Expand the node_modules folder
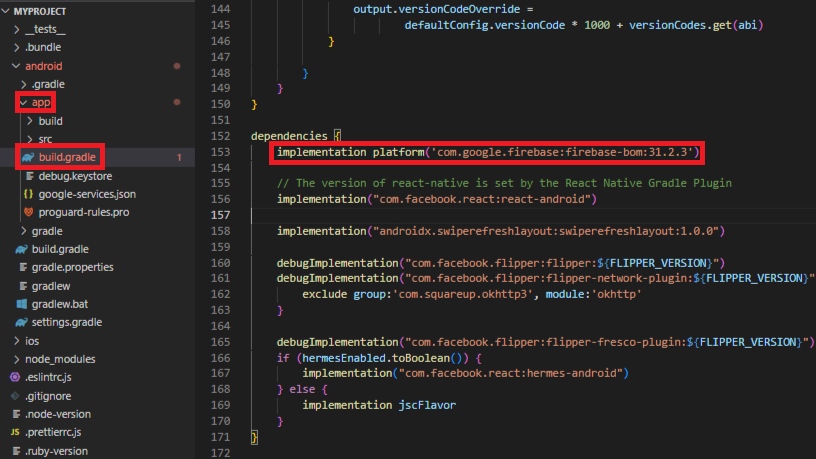This screenshot has width=816, height=459. pos(17,359)
